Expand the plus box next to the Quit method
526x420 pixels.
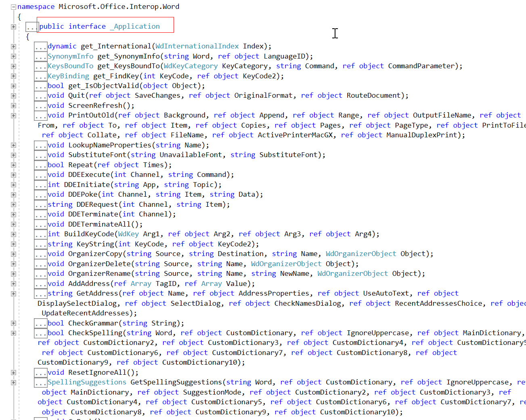(14, 95)
